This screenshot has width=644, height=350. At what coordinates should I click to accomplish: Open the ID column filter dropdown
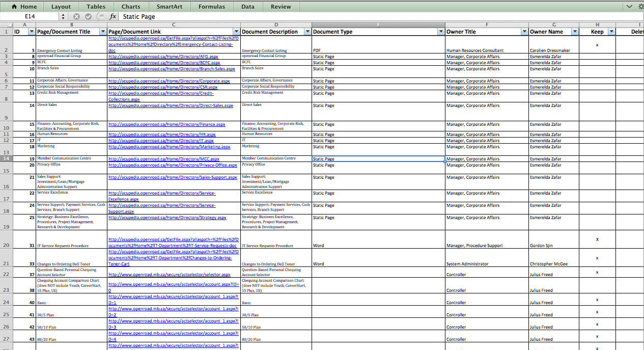coord(32,32)
